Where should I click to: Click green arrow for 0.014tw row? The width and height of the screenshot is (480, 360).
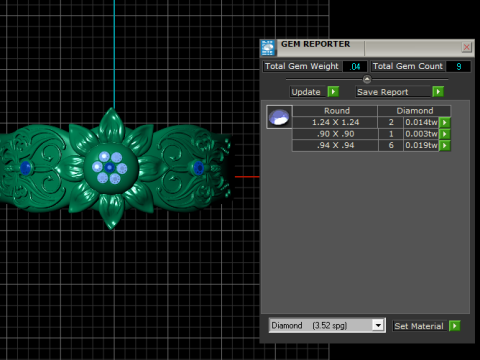pyautogui.click(x=445, y=122)
